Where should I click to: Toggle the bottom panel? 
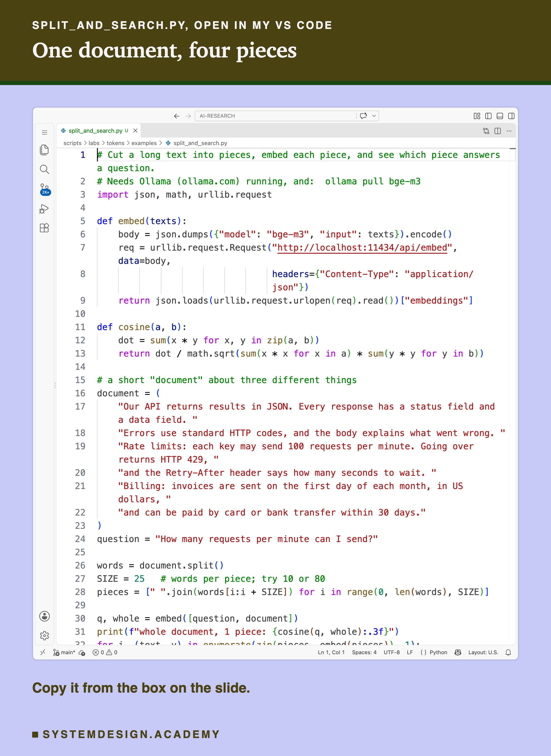pyautogui.click(x=500, y=116)
